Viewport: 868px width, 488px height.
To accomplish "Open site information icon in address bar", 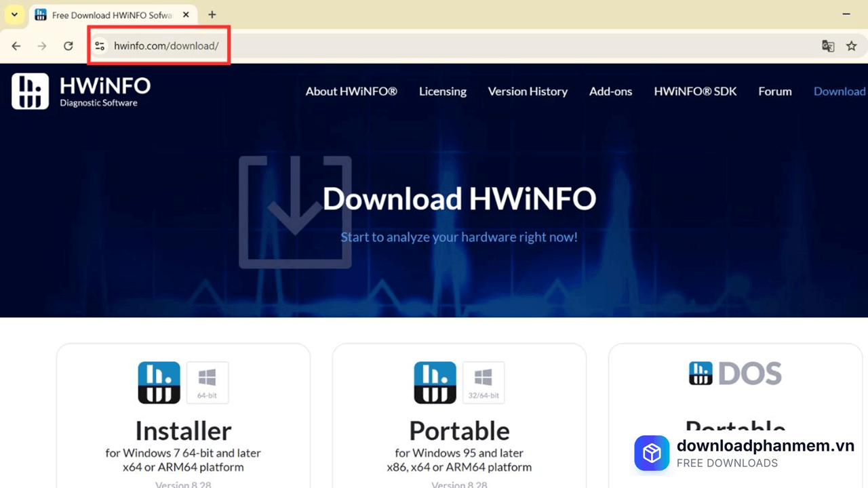I will point(100,46).
